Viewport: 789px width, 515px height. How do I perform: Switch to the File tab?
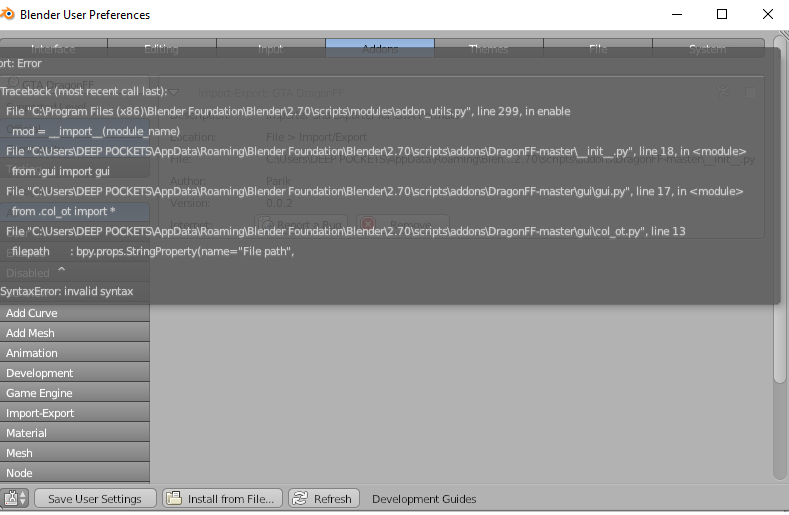(x=598, y=48)
